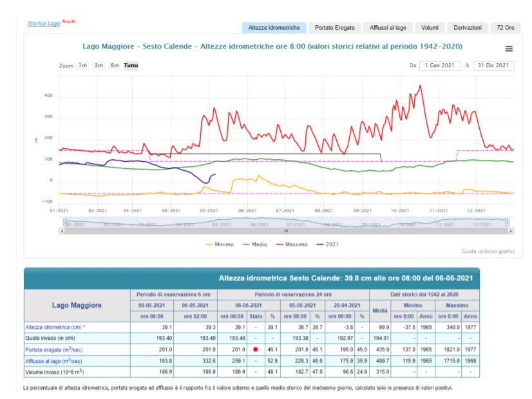Toggle the Medio series in the legend
The width and height of the screenshot is (532, 399).
click(255, 244)
